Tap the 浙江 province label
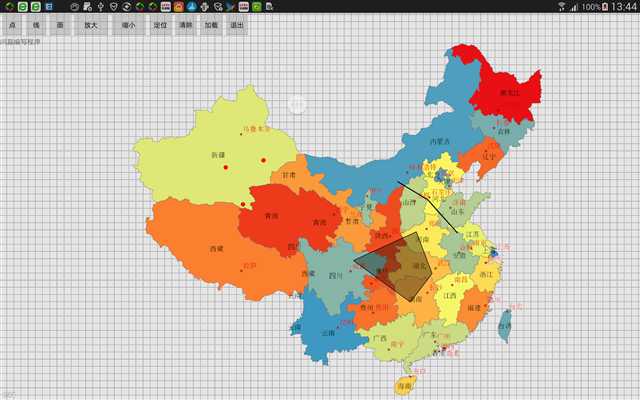This screenshot has height=400, width=640. 486,275
